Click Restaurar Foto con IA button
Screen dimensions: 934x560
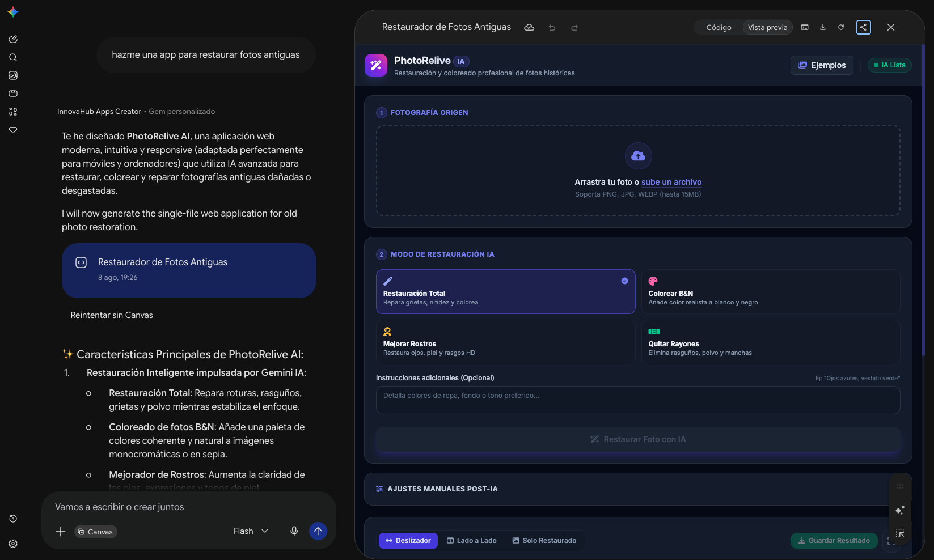pos(638,439)
